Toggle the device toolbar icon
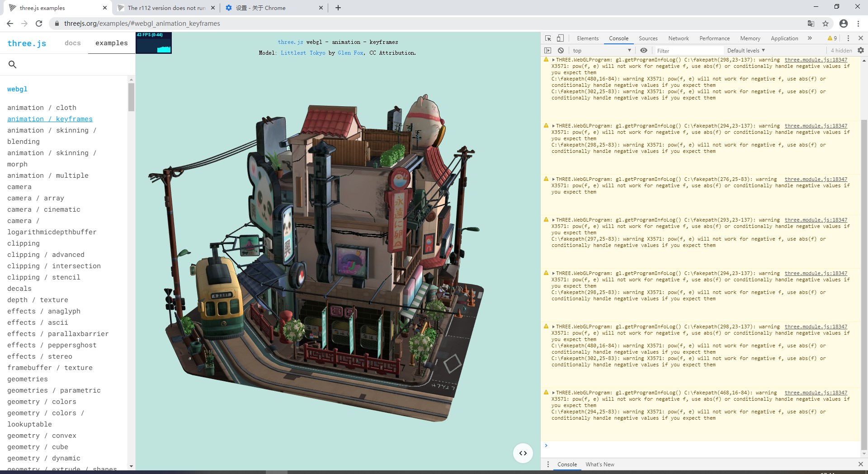 (560, 38)
